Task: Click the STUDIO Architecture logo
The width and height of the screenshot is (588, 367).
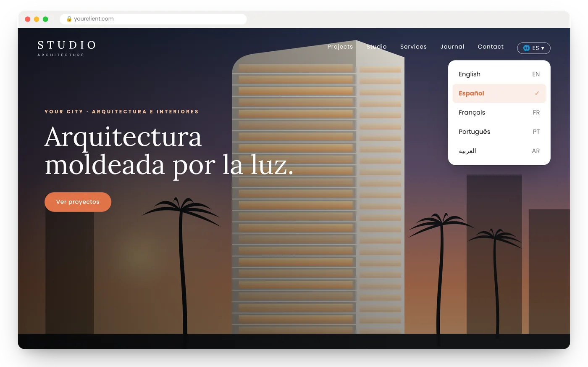Action: pyautogui.click(x=67, y=48)
